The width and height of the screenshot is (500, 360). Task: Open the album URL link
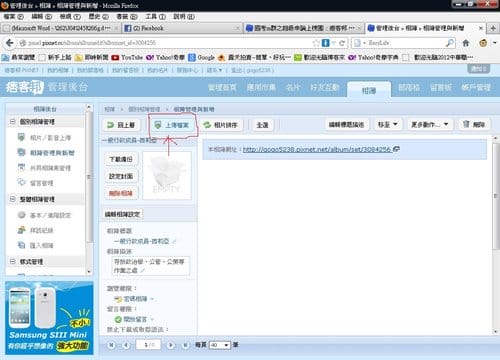tap(317, 149)
